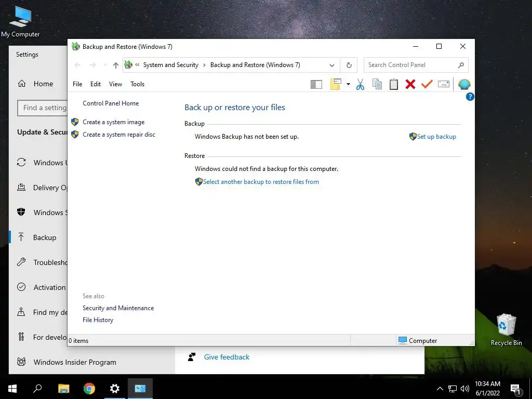Click Create a system image
This screenshot has height=399, width=532.
click(114, 122)
